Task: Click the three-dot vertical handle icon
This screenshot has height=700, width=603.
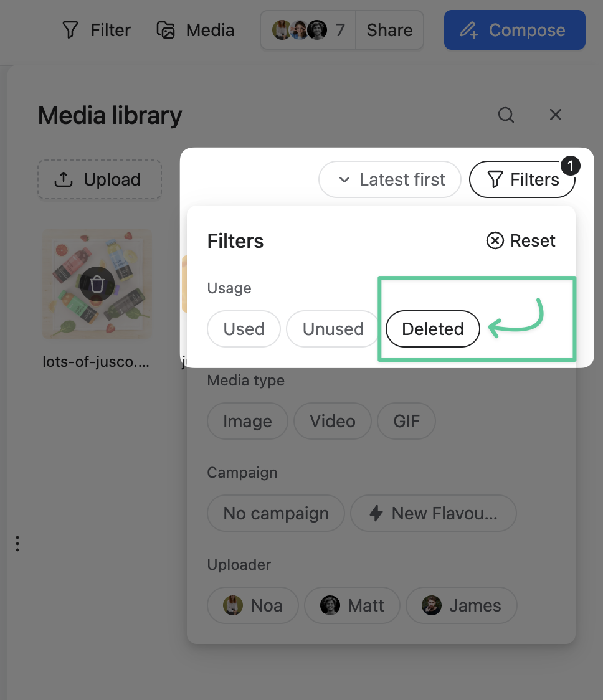Action: click(x=17, y=544)
